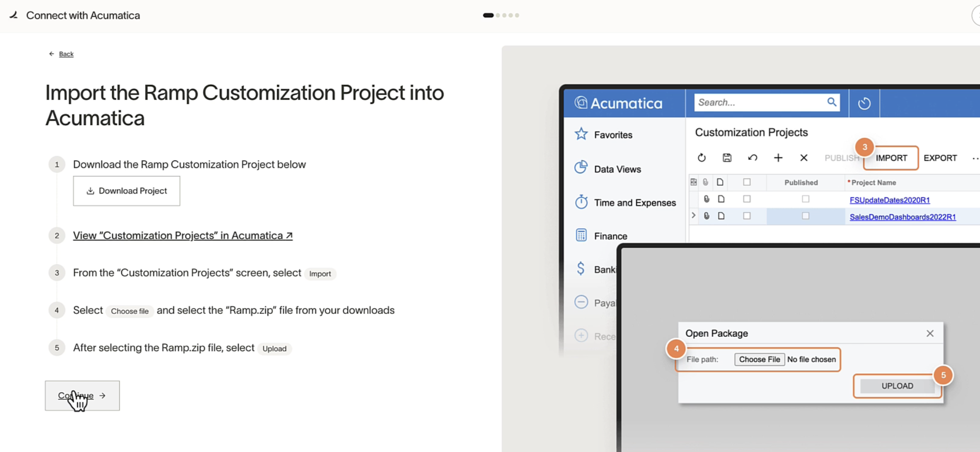Select the Favorites star in the sidebar
This screenshot has height=452, width=980.
tap(581, 134)
